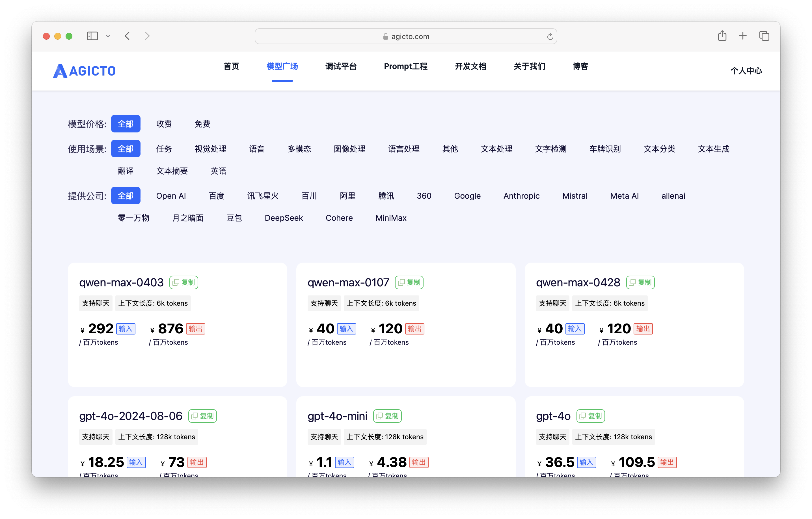Screen dimensions: 812x519
Task: Open 个人中心 link
Action: coord(746,71)
